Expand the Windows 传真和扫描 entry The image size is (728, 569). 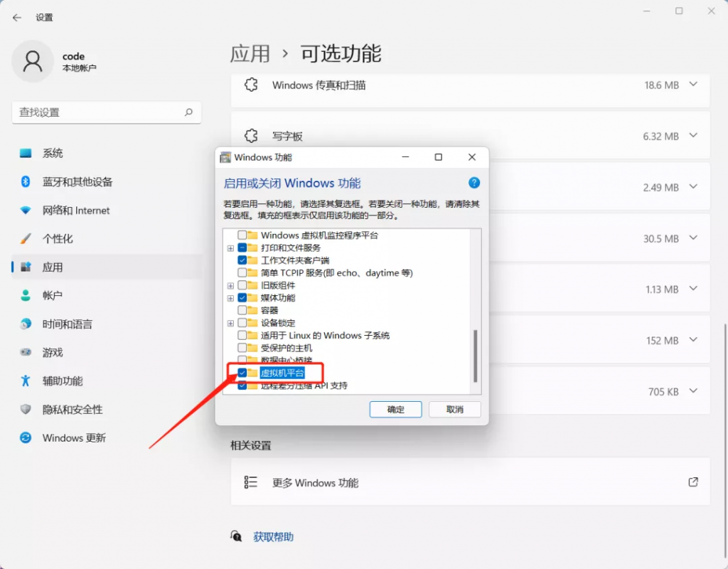693,85
